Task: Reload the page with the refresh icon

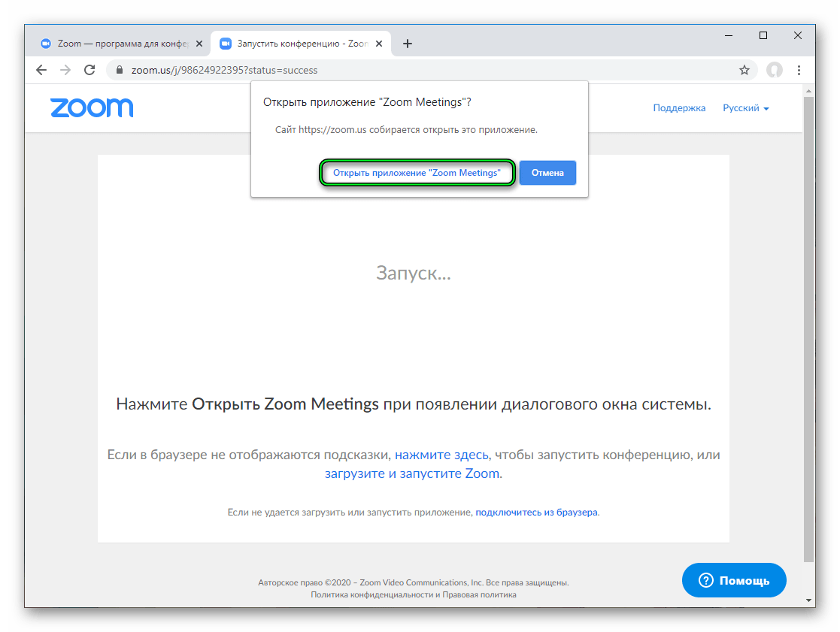Action: coord(89,70)
